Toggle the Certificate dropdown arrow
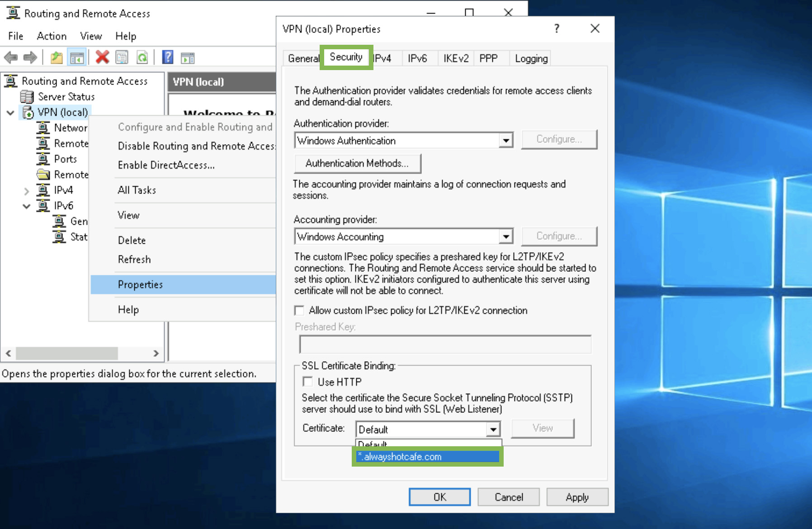This screenshot has height=529, width=812. pos(493,429)
